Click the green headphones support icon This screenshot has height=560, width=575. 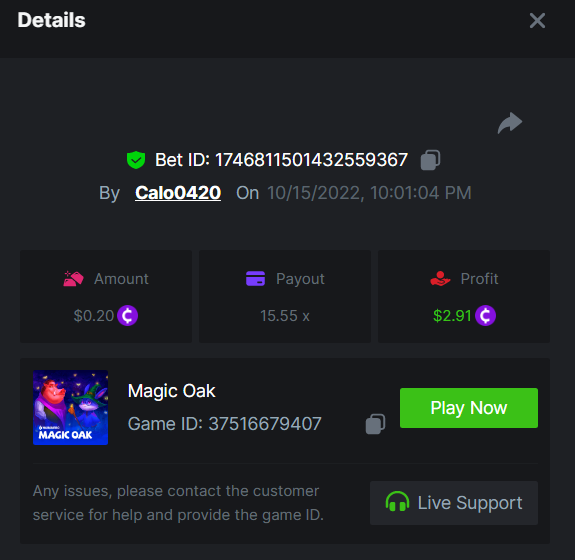point(397,502)
